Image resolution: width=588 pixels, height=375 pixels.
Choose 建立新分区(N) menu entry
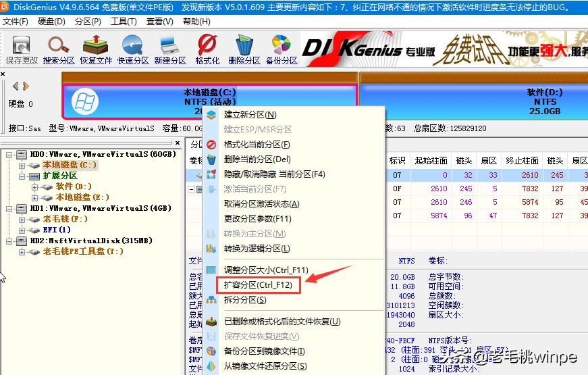pyautogui.click(x=250, y=115)
